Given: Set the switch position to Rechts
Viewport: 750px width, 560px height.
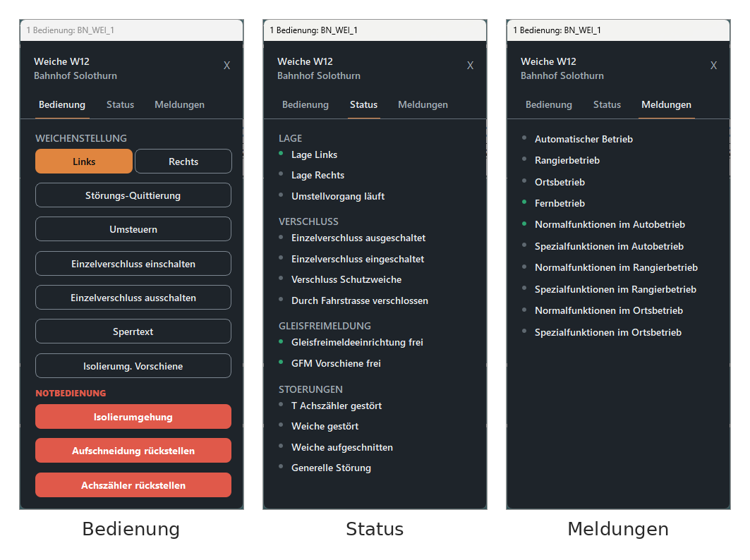Looking at the screenshot, I should point(183,162).
